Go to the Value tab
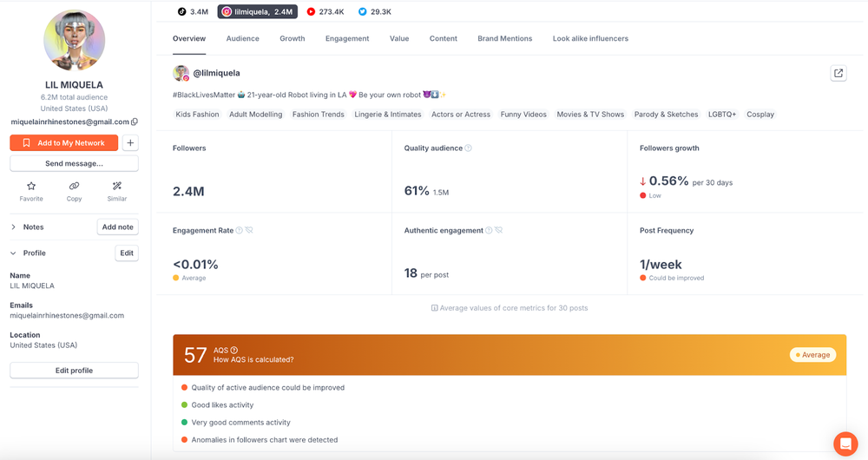 pos(399,39)
